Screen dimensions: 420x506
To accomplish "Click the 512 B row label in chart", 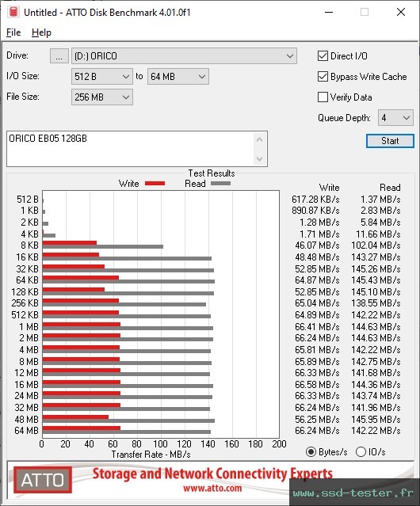I will (x=28, y=200).
